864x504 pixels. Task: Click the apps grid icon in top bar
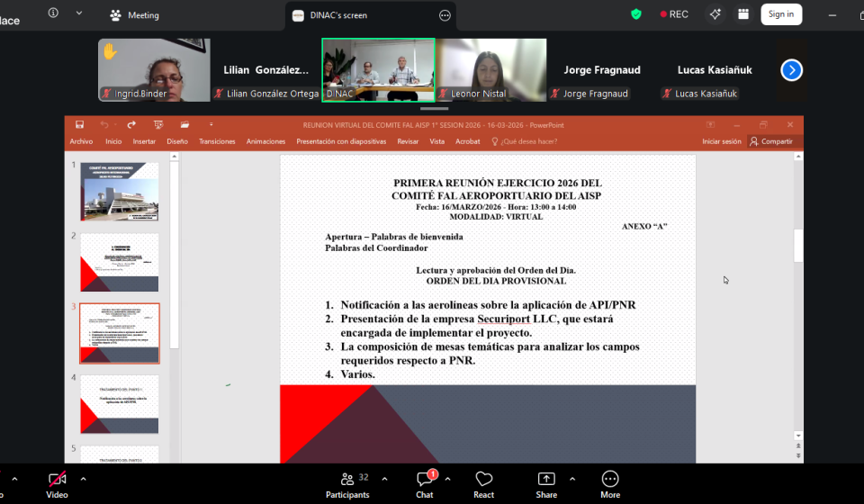pos(743,14)
